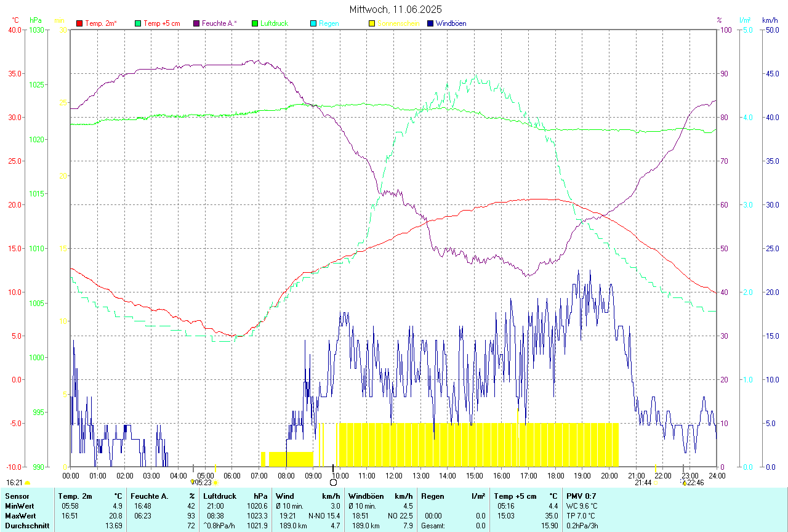Click the yellow Sonnenschein legend square
Screen dimensions: 788x532
pos(372,23)
